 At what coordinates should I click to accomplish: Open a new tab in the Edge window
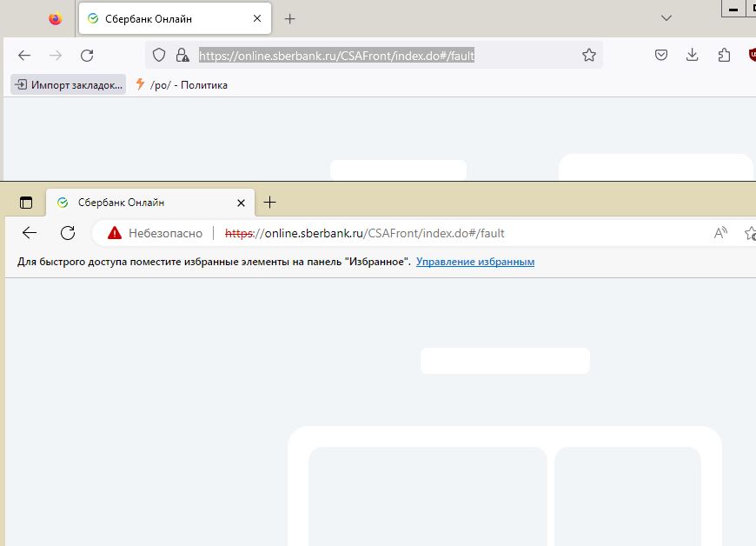pos(270,203)
